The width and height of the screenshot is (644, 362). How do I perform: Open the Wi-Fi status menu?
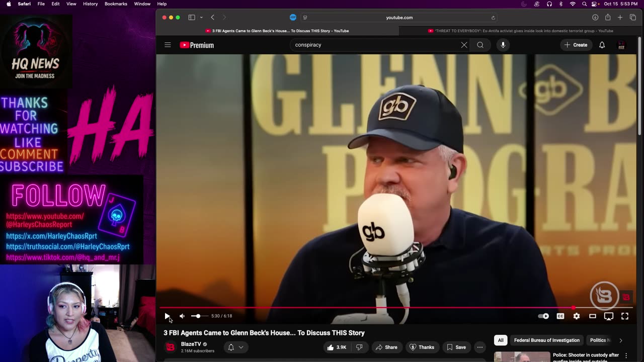coord(573,4)
